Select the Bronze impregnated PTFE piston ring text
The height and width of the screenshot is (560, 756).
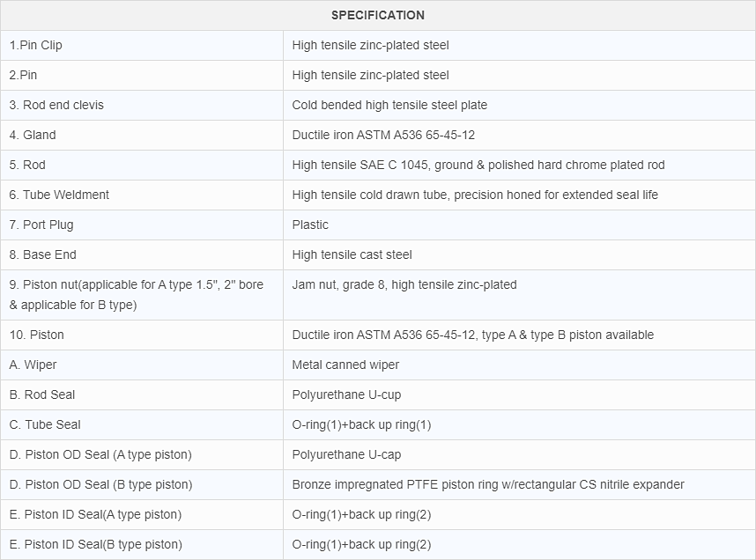click(488, 484)
